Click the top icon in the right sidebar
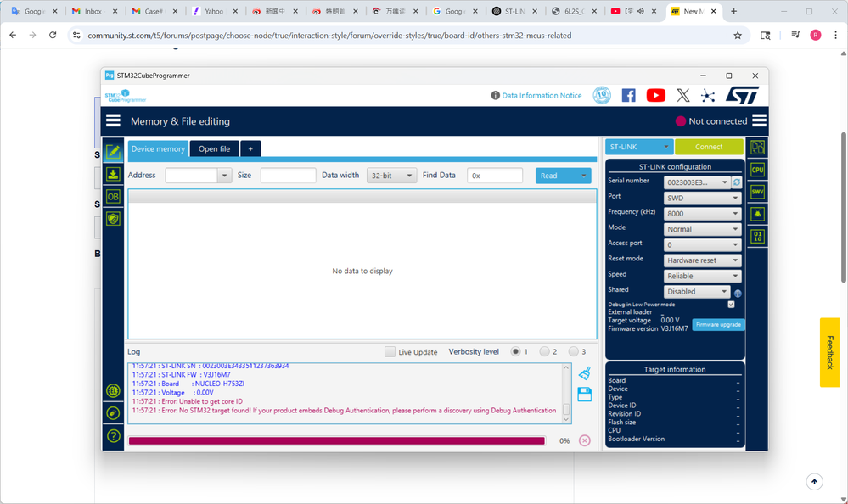The height and width of the screenshot is (504, 848). point(758,147)
